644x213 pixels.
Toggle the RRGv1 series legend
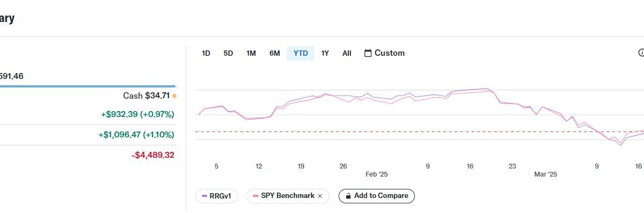click(216, 196)
